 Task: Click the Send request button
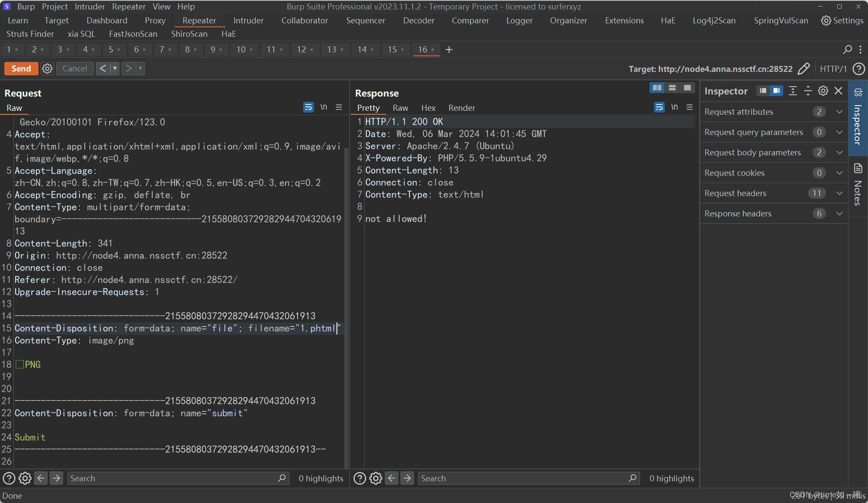pos(21,68)
